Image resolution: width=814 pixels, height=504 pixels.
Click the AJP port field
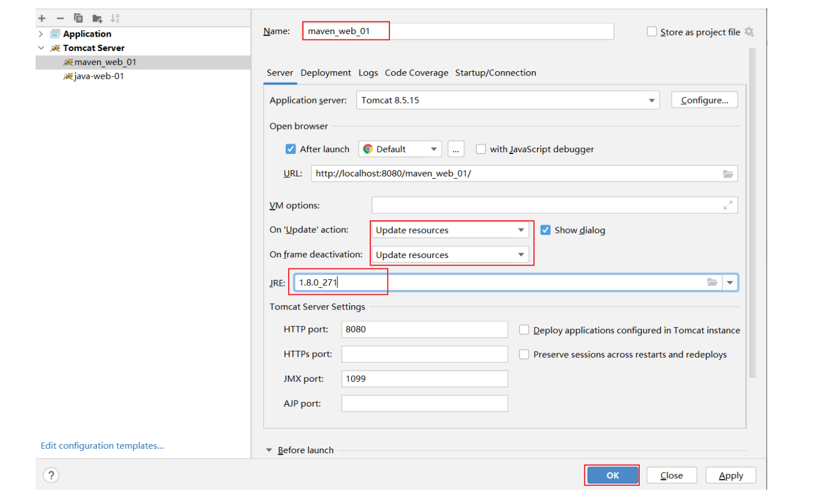[425, 403]
